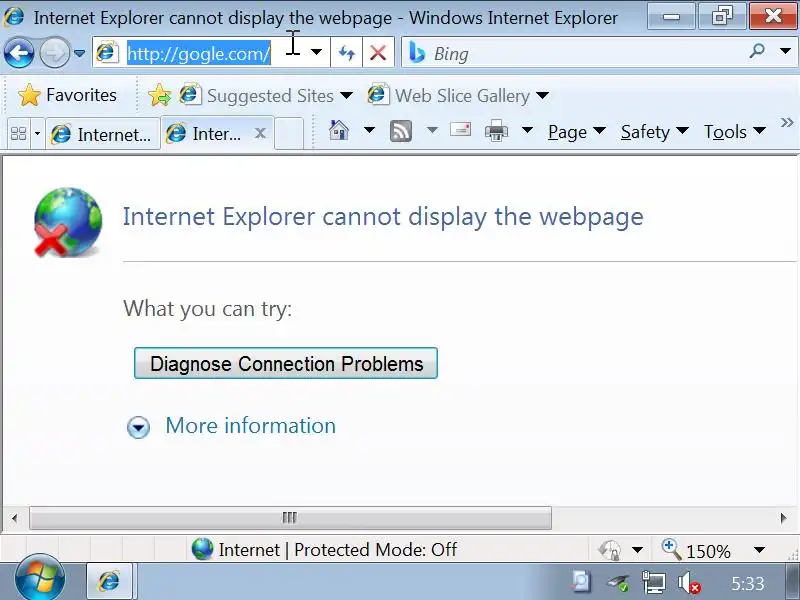Expand the Suggested Sites dropdown arrow
This screenshot has height=600, width=800.
pyautogui.click(x=346, y=95)
